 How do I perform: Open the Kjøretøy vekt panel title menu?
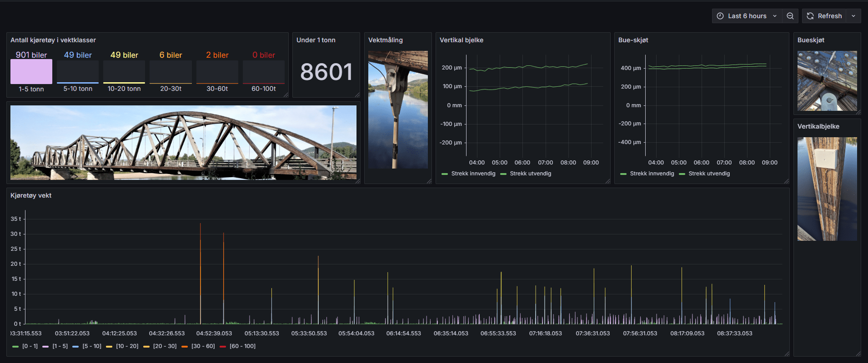pos(31,195)
